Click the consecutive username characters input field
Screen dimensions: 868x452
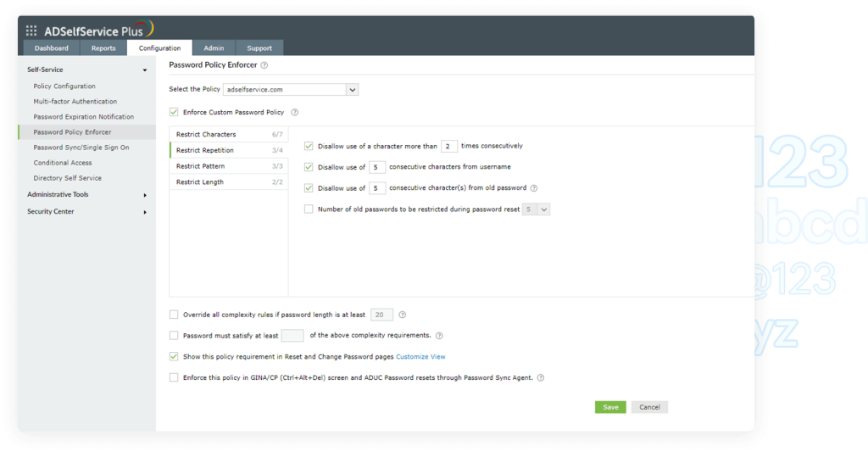(x=378, y=167)
